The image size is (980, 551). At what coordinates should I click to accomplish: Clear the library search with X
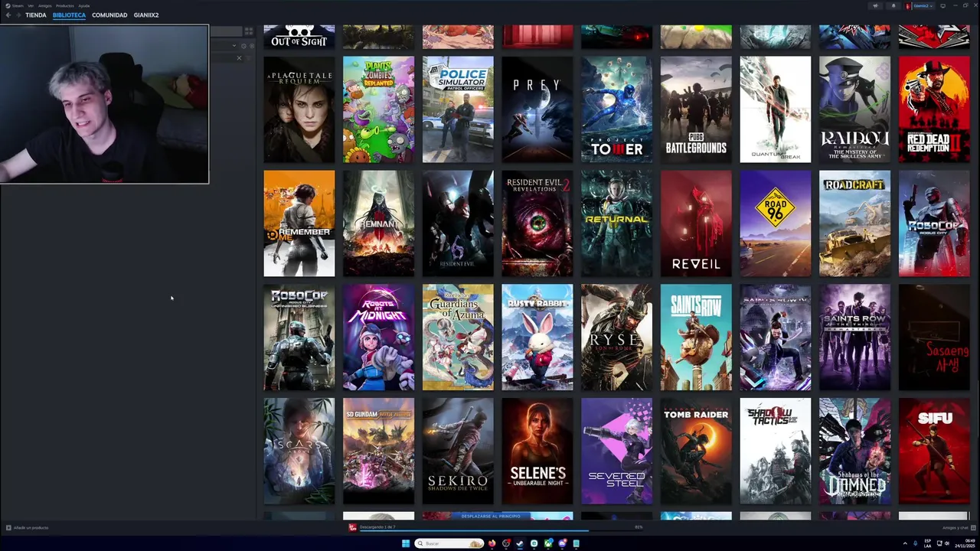[x=239, y=58]
